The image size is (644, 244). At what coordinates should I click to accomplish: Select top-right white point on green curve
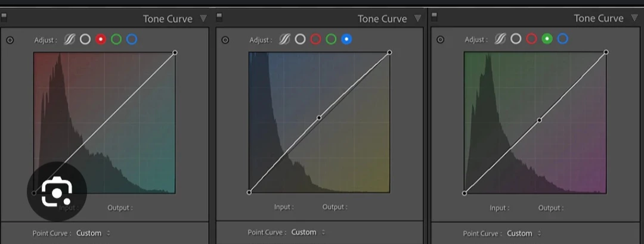pyautogui.click(x=606, y=52)
